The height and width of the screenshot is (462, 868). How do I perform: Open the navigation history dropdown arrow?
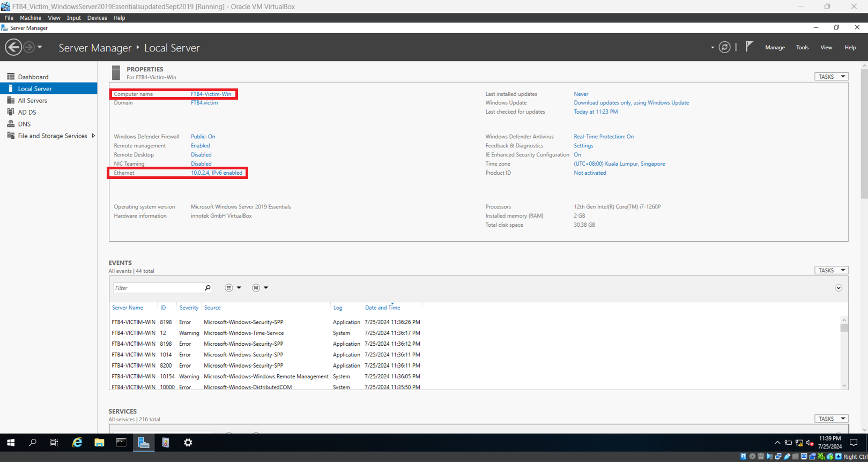click(40, 47)
